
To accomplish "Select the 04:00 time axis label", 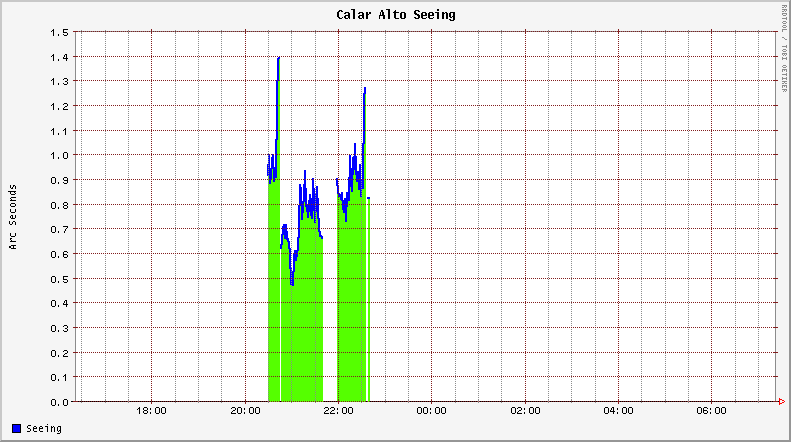I will [x=619, y=411].
